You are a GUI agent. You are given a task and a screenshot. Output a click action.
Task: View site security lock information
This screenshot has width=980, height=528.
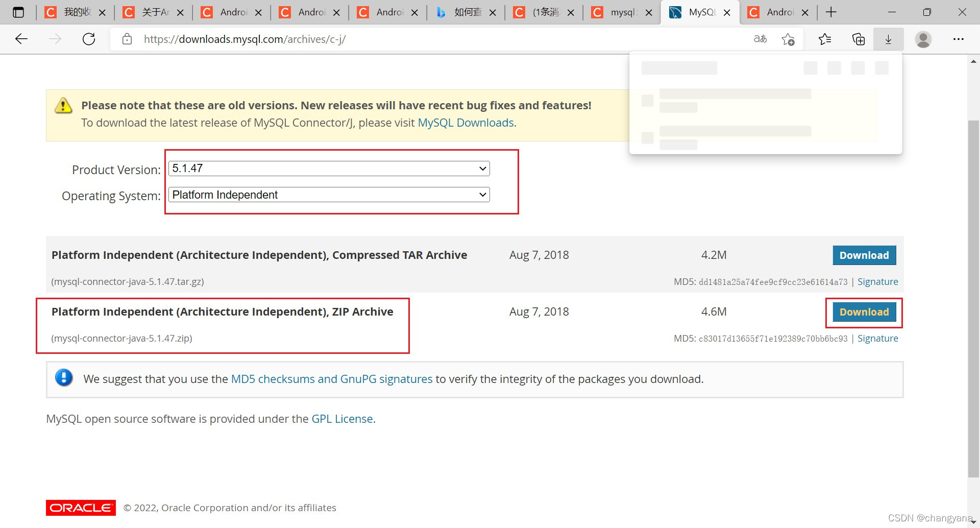(x=127, y=39)
